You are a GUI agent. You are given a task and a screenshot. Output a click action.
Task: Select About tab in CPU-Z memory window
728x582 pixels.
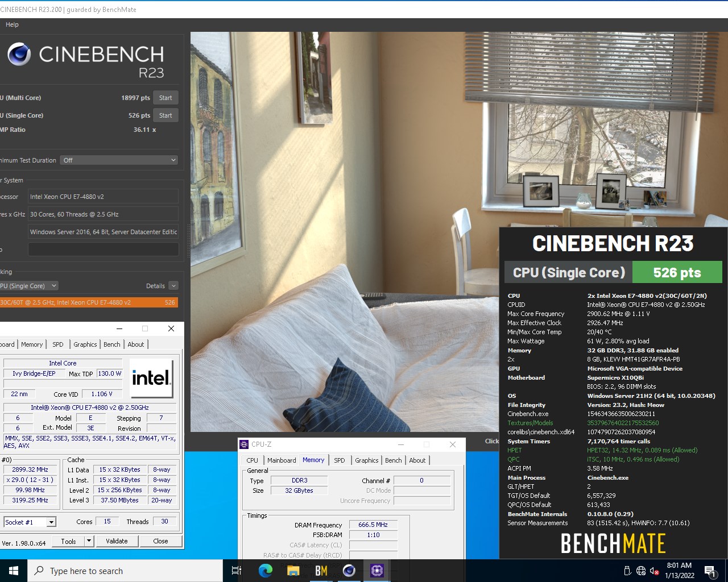pyautogui.click(x=417, y=460)
